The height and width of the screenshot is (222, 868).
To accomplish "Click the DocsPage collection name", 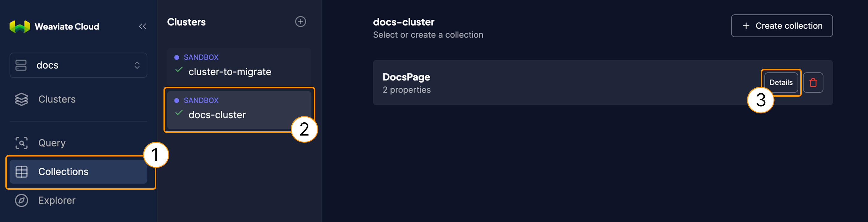I will [406, 77].
